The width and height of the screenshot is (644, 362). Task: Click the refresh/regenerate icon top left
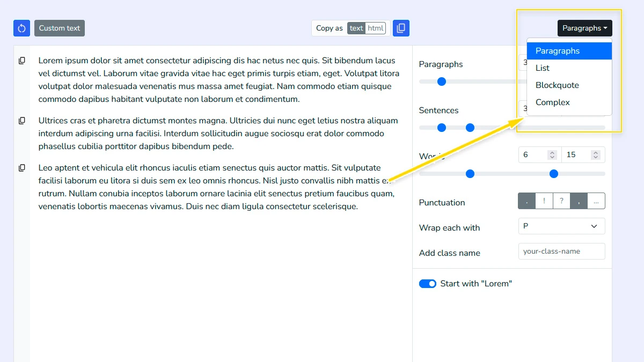click(21, 28)
